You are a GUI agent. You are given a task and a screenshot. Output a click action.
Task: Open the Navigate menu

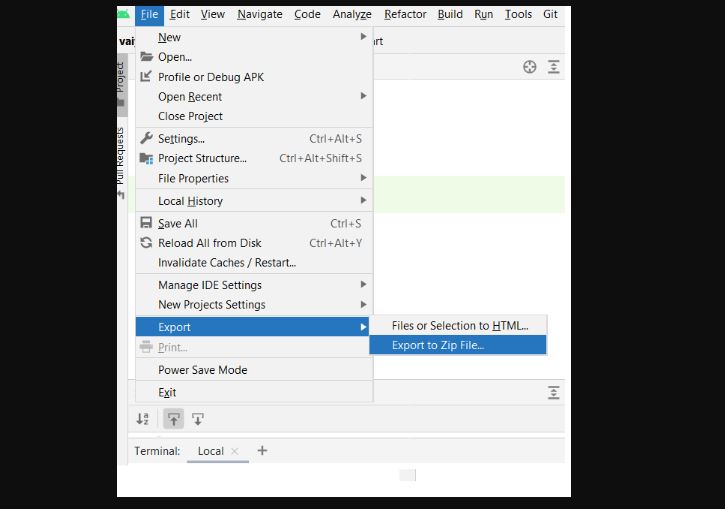click(x=260, y=14)
